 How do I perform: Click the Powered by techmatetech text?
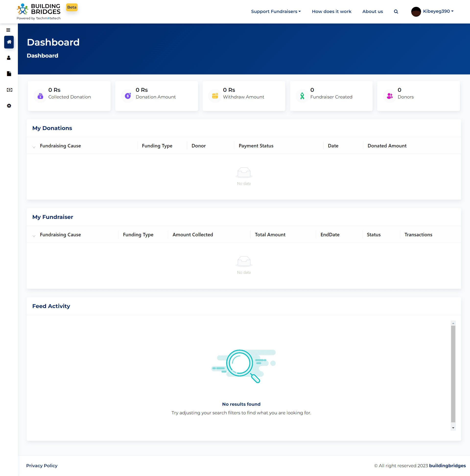pyautogui.click(x=38, y=18)
